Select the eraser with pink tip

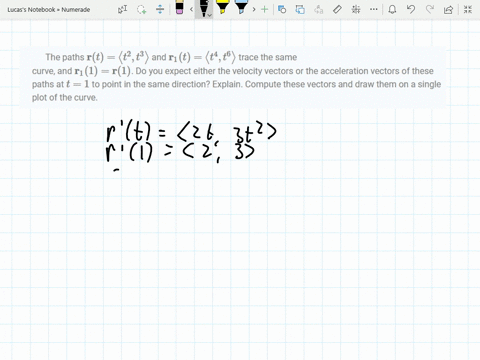click(x=179, y=8)
